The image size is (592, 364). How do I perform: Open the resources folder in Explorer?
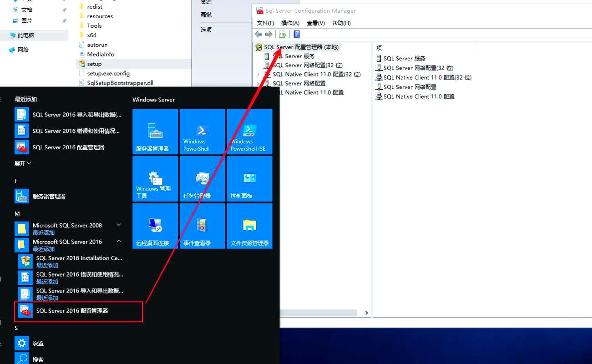coord(100,16)
